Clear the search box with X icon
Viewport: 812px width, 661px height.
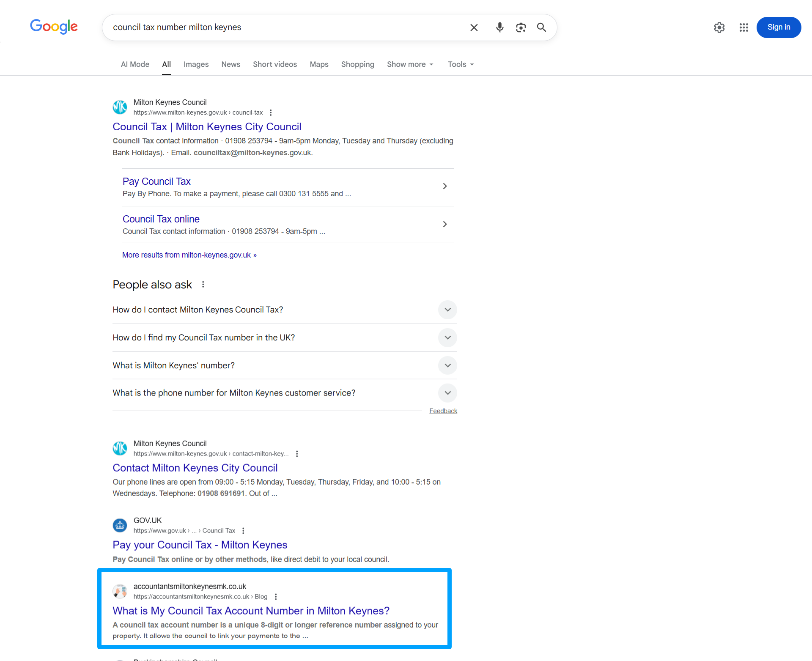coord(474,27)
